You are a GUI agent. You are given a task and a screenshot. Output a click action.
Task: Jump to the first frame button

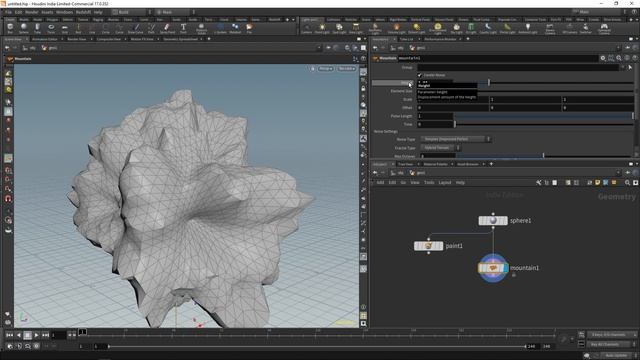9,335
